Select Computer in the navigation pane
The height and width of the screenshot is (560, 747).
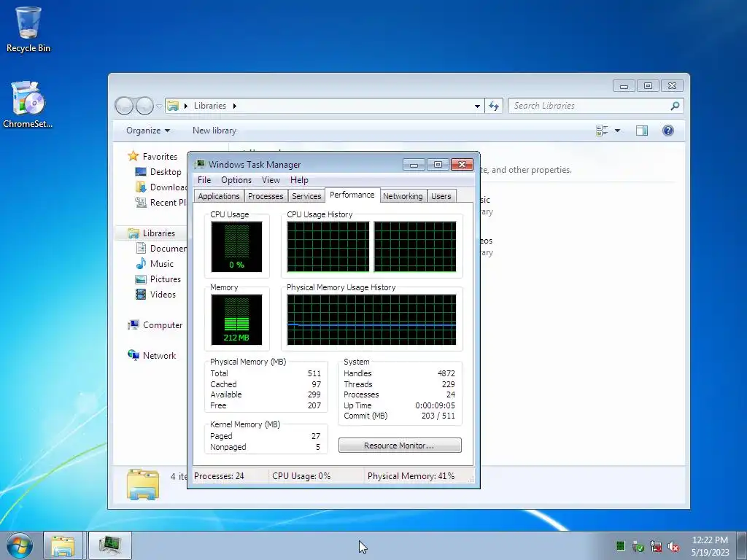coord(155,324)
